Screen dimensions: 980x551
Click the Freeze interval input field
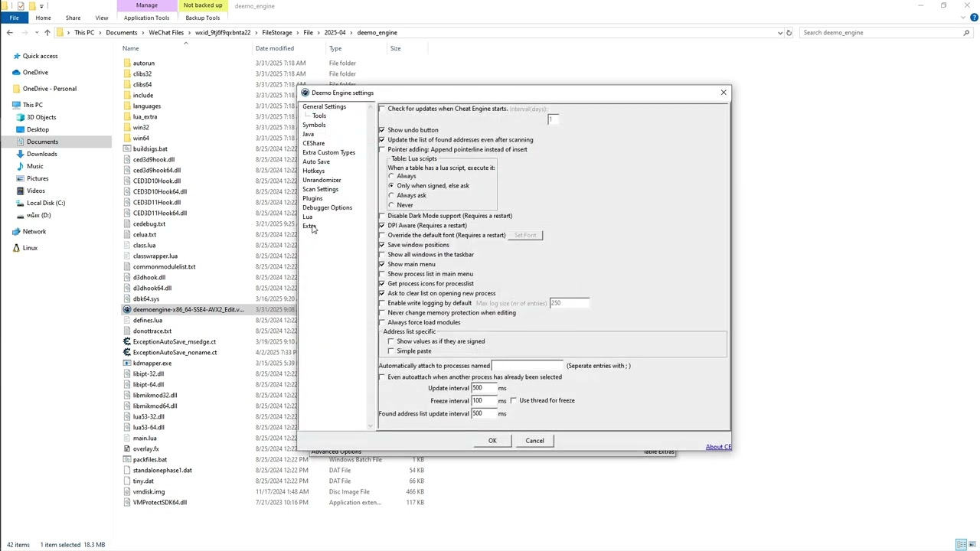484,400
